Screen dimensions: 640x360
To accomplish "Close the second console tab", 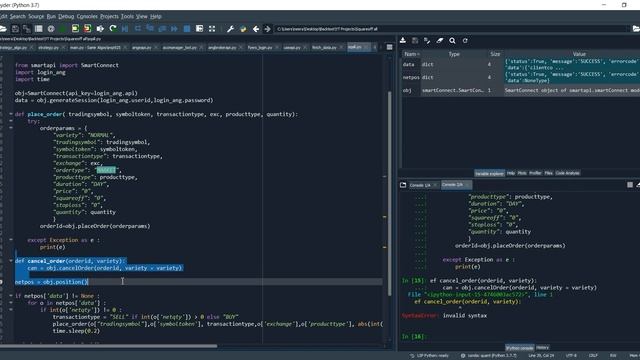I will 468,185.
